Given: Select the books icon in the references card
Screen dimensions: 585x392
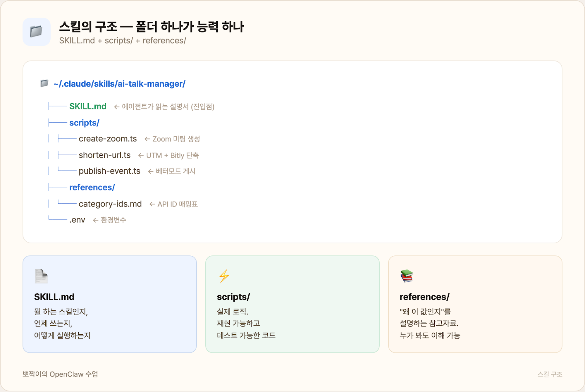Looking at the screenshot, I should click(407, 276).
